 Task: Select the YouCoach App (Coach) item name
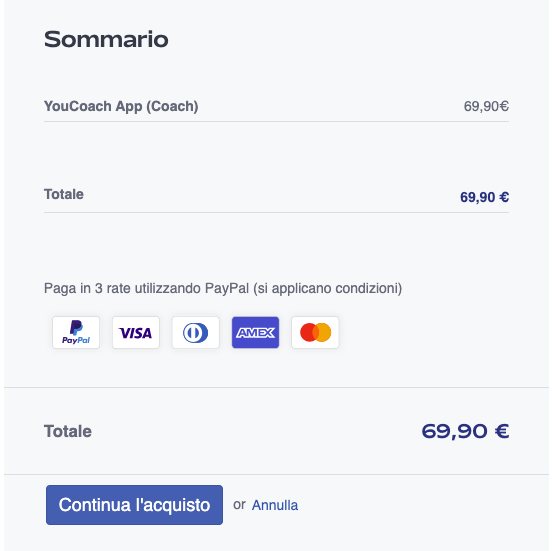pos(121,106)
